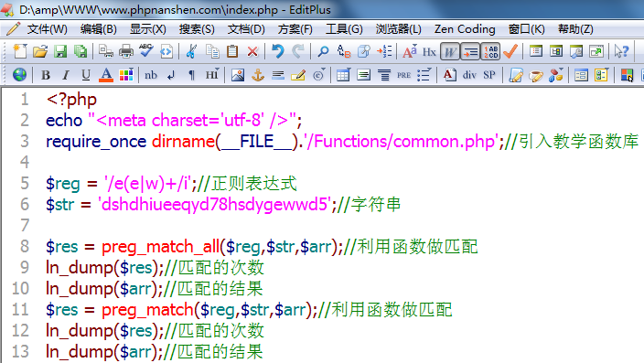Toggle underline tag U button
Image resolution: width=644 pixels, height=363 pixels.
85,75
